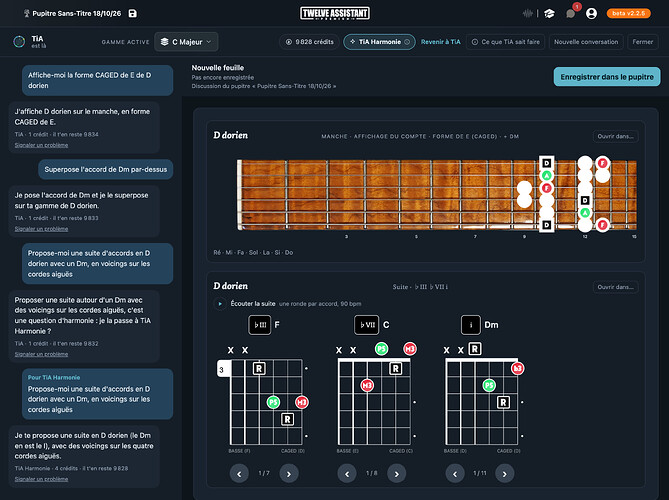Click the ♭VII roman numeral badge for C

tap(366, 325)
